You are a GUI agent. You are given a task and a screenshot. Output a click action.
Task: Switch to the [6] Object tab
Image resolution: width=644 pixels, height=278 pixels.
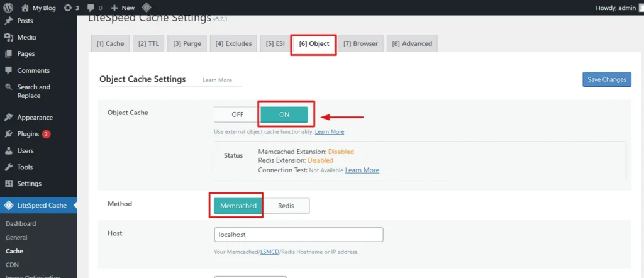(314, 43)
